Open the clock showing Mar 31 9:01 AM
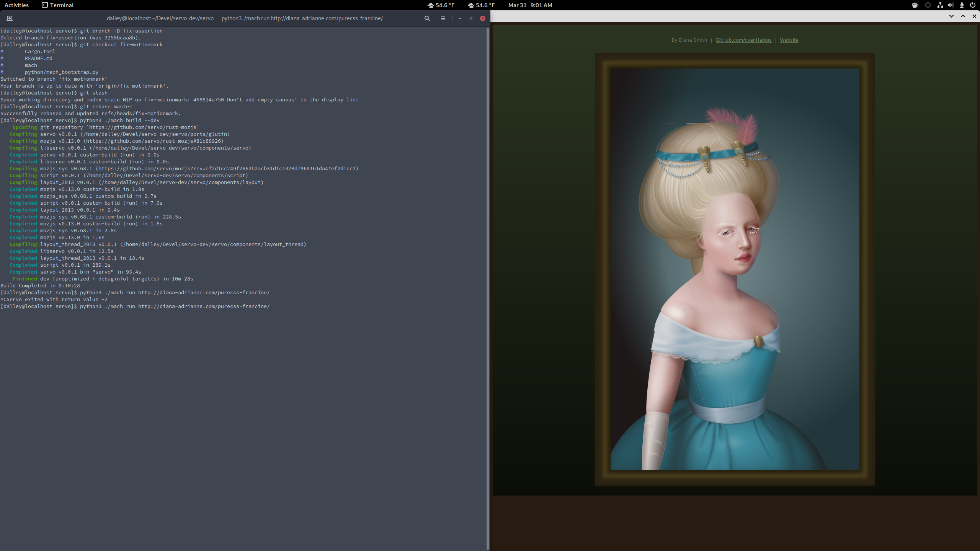This screenshot has width=980, height=551. (x=530, y=5)
